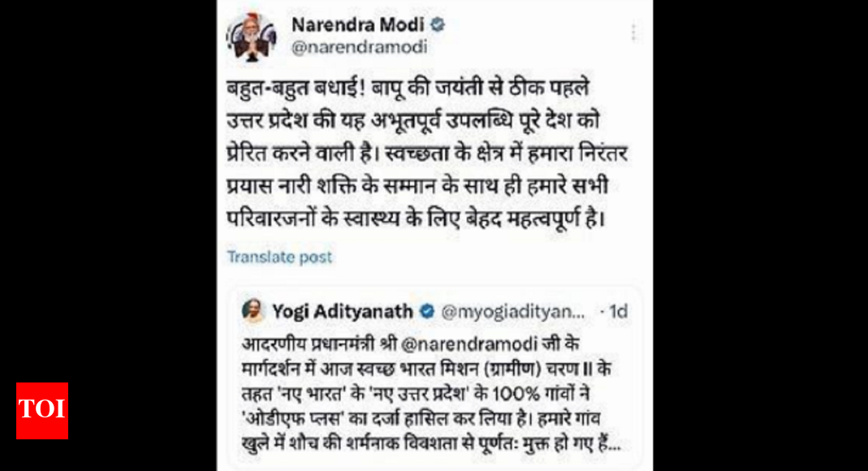Image resolution: width=868 pixels, height=471 pixels.
Task: Open the @narendramodi handle link
Action: 359,47
